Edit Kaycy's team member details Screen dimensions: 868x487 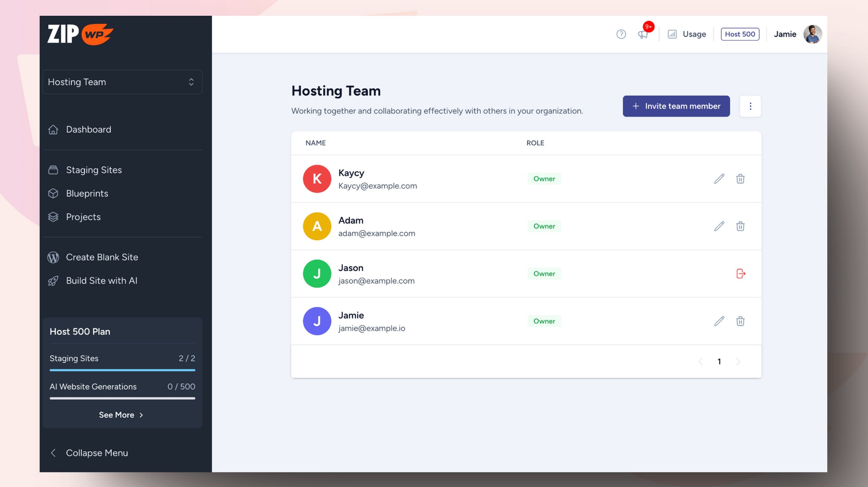(719, 178)
